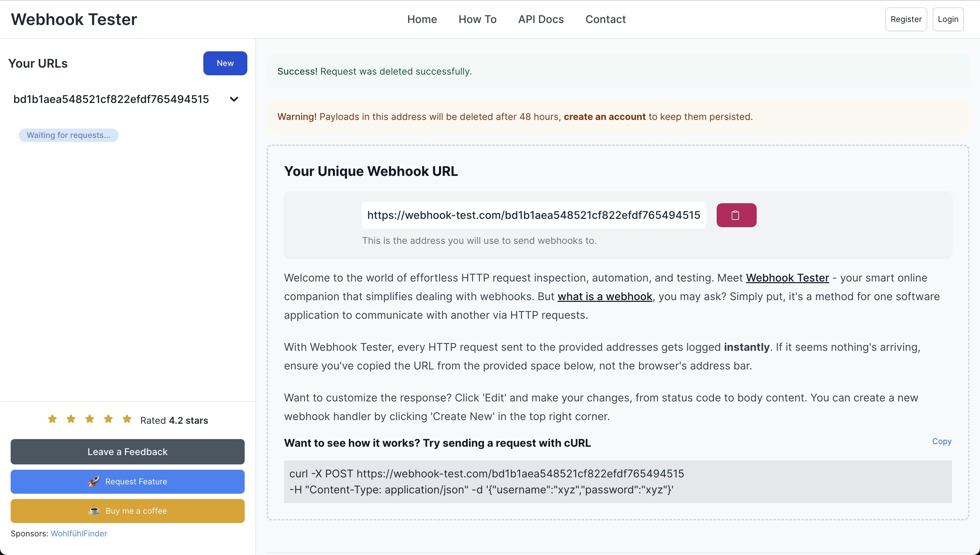Select the third rating star
This screenshot has width=980, height=555.
(x=90, y=418)
